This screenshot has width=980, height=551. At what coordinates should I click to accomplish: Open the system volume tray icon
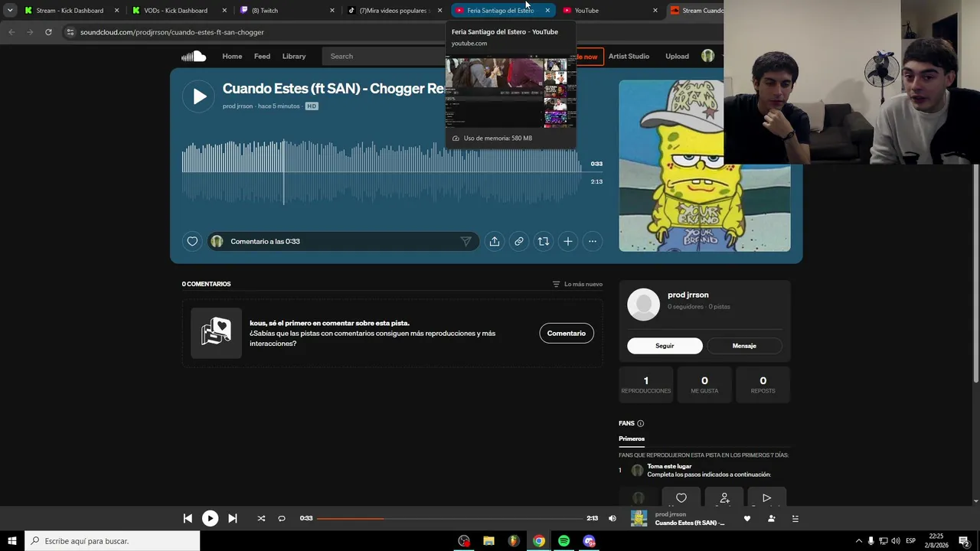click(896, 541)
